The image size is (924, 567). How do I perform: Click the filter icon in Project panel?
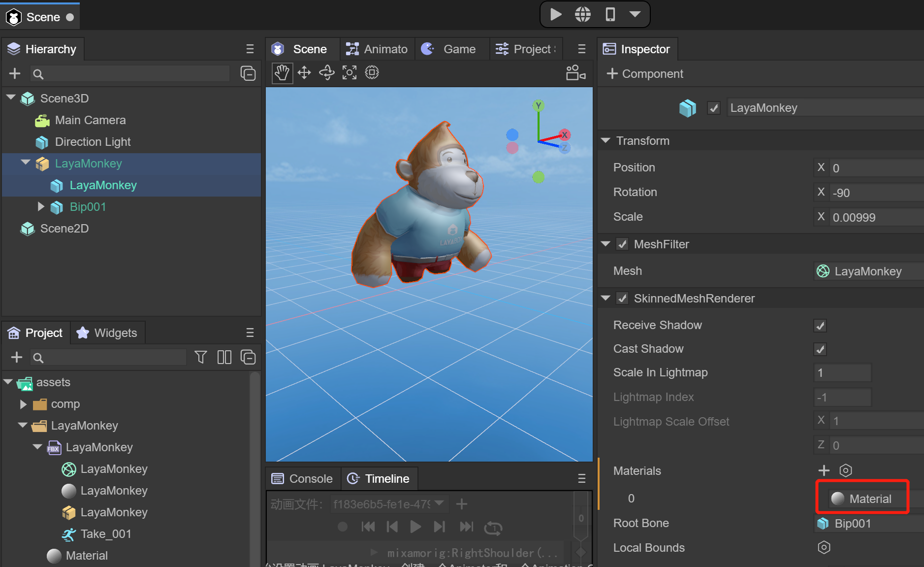200,357
